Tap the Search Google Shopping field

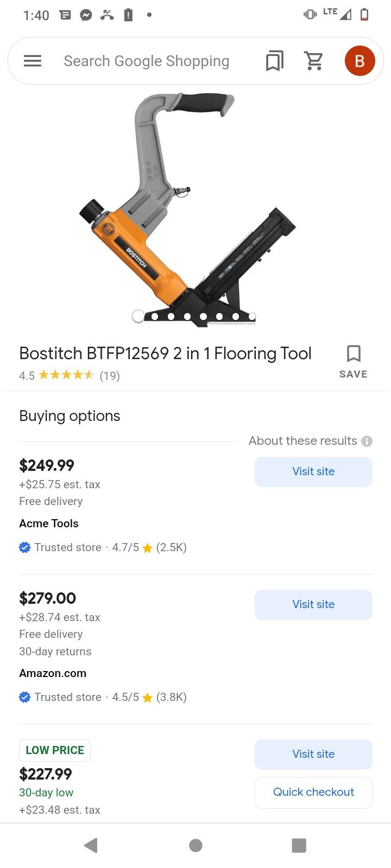pos(147,61)
